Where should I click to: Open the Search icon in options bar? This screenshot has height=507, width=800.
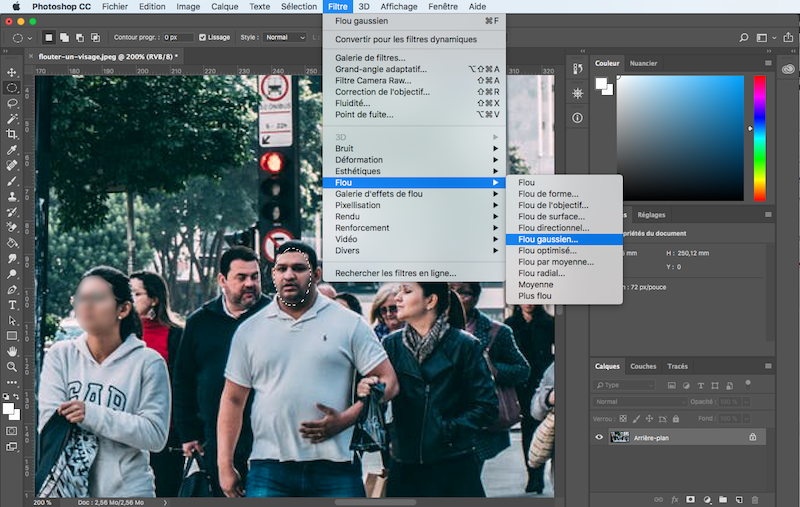[744, 37]
